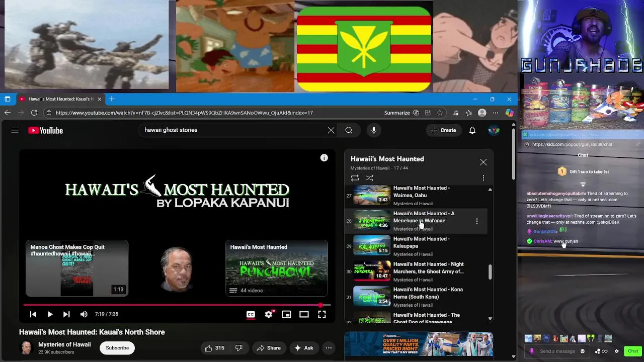Open options for A Menehune in Wai'anae video
Viewport: 644px width, 362px height.
(477, 221)
